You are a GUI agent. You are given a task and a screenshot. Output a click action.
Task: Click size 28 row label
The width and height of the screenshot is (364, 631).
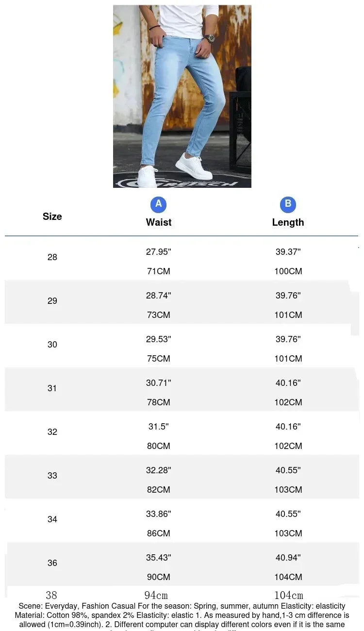coord(52,257)
